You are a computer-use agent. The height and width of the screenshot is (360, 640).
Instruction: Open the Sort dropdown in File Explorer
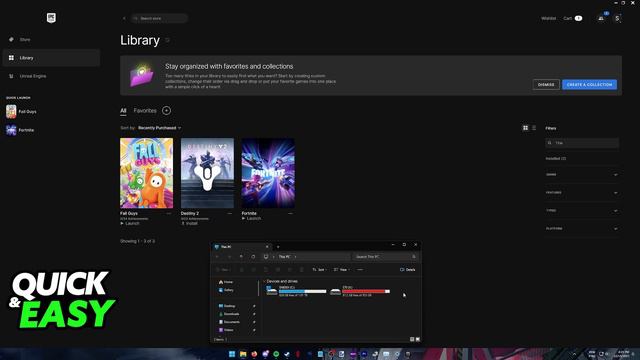[320, 270]
